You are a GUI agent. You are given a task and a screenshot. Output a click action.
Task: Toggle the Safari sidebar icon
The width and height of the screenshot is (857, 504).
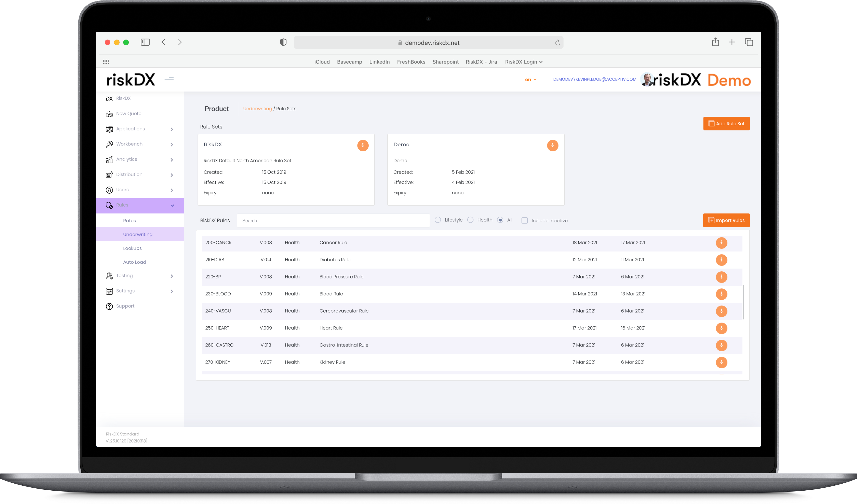(x=145, y=42)
